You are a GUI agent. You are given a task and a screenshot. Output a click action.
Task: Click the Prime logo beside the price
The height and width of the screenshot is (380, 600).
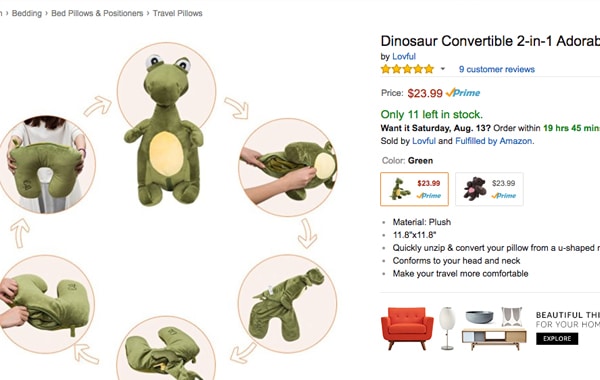(463, 93)
